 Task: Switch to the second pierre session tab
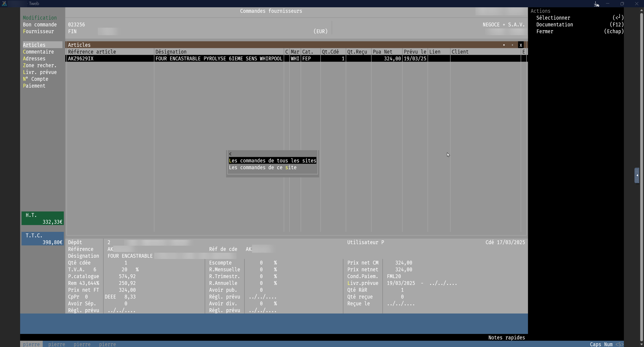[x=57, y=344]
